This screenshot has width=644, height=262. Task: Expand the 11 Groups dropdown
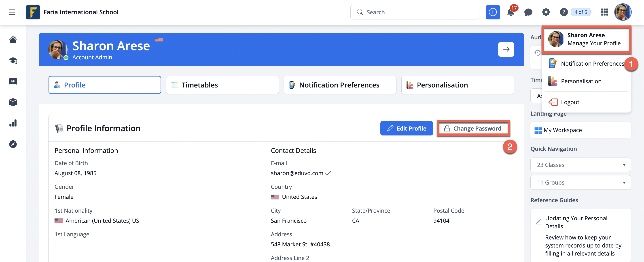tap(580, 182)
